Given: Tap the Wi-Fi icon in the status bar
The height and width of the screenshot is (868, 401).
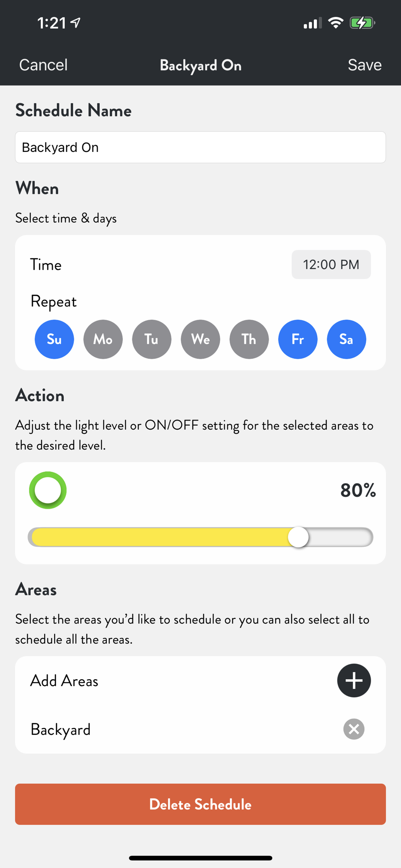Looking at the screenshot, I should coord(335,23).
